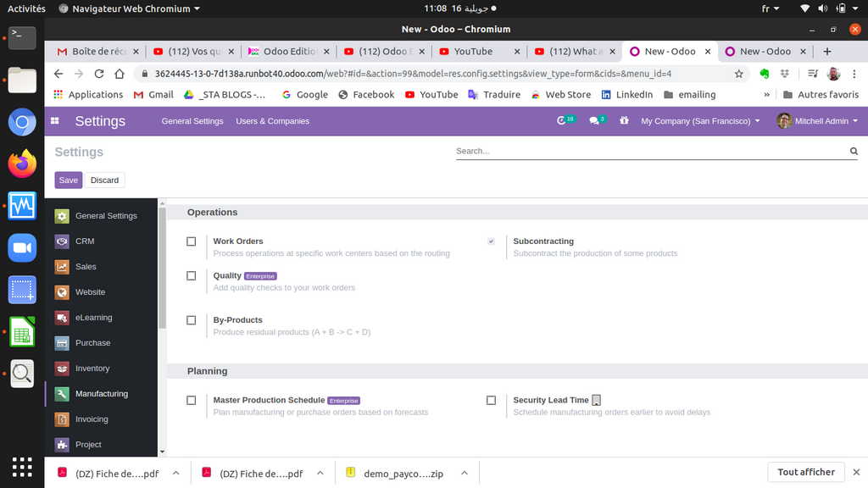Select the CRM settings icon in sidebar

(62, 241)
